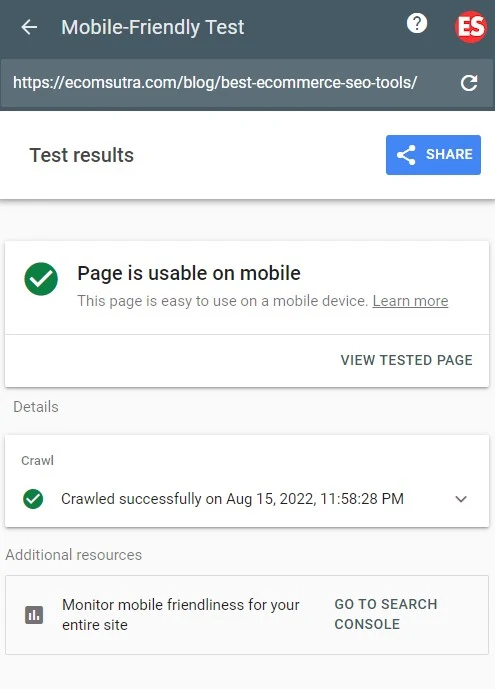Click the share icon in SHARE button
This screenshot has height=689, width=495.
click(406, 155)
